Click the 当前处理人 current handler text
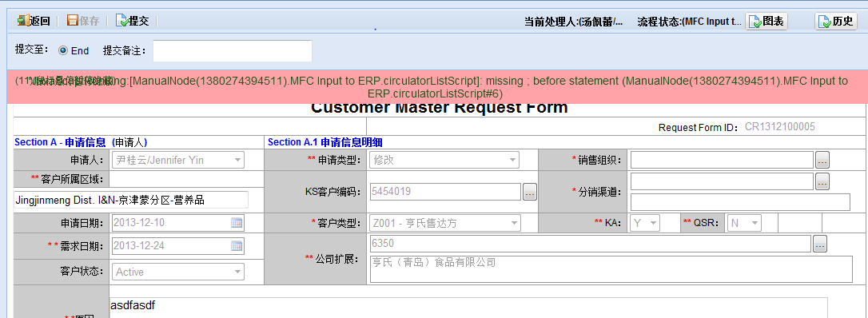 (574, 22)
